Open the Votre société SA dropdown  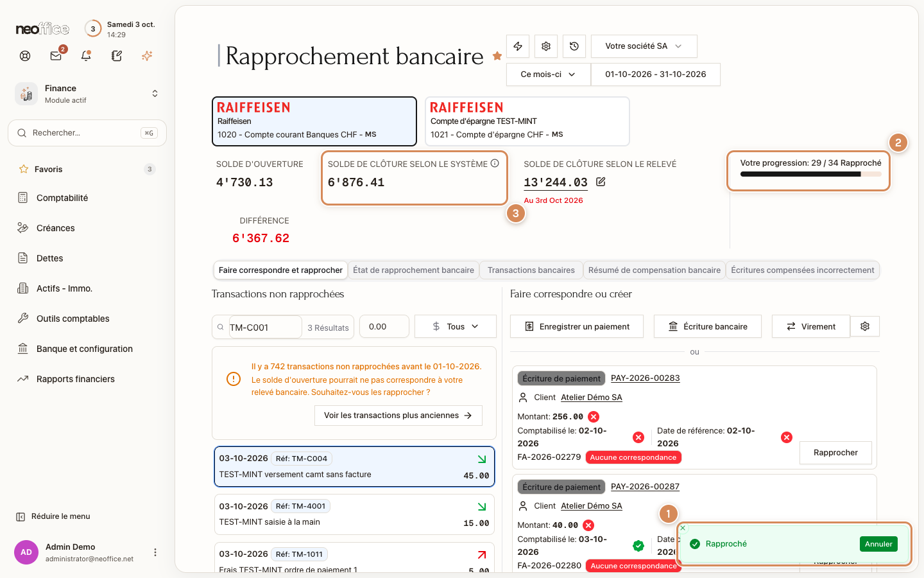(644, 46)
